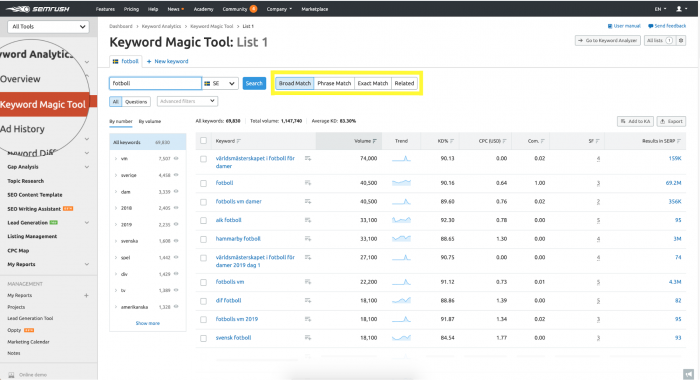
Task: Check the box for aik fotboll
Action: point(204,221)
